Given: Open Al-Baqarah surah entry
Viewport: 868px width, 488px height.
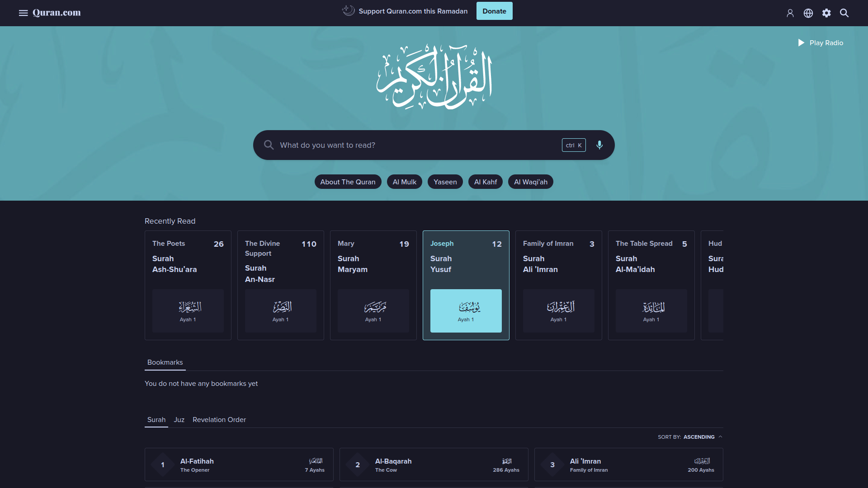Looking at the screenshot, I should pyautogui.click(x=434, y=465).
